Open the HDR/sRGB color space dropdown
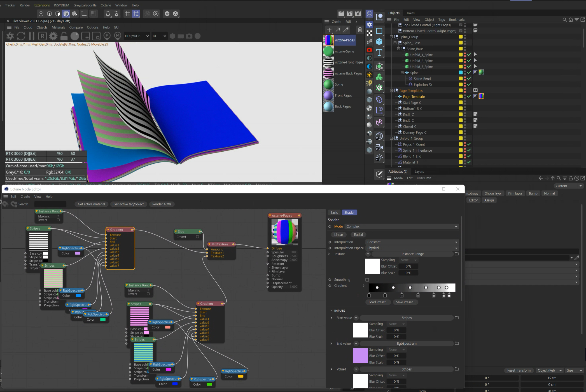Viewport: 586px width, 392px height. (x=137, y=36)
